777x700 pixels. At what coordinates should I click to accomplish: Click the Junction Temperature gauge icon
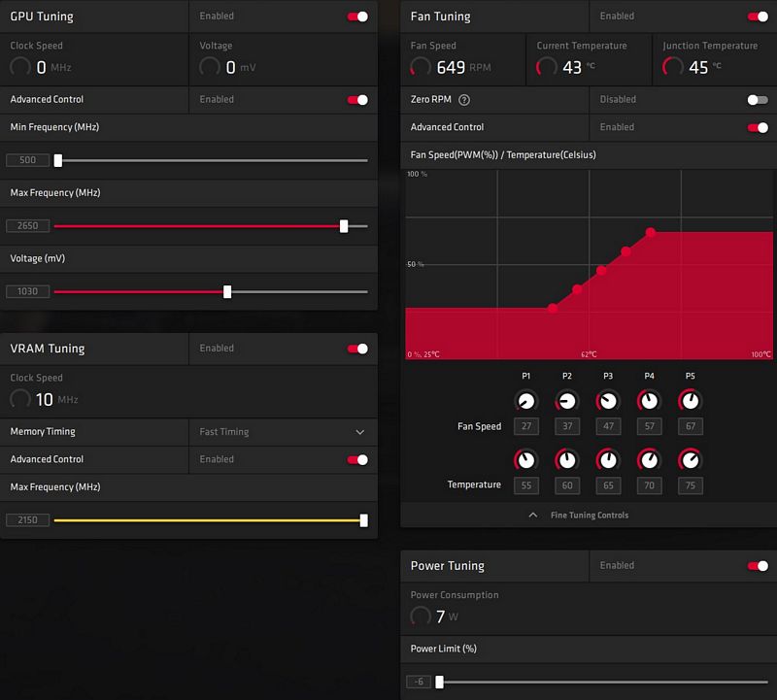point(673,67)
